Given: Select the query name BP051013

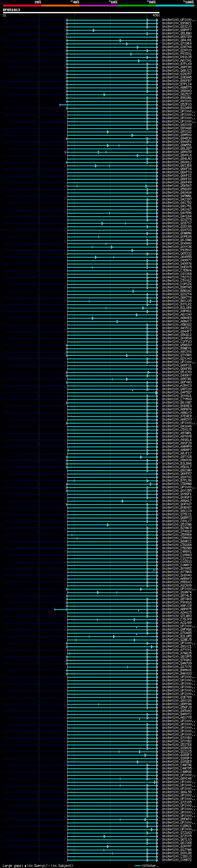Looking at the screenshot, I should 11,10.
